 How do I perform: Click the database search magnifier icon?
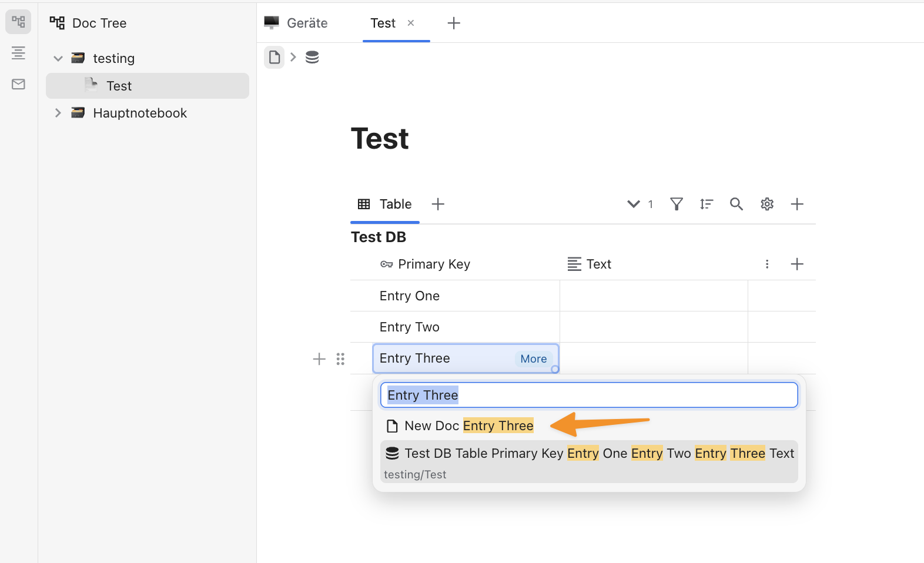pos(736,204)
